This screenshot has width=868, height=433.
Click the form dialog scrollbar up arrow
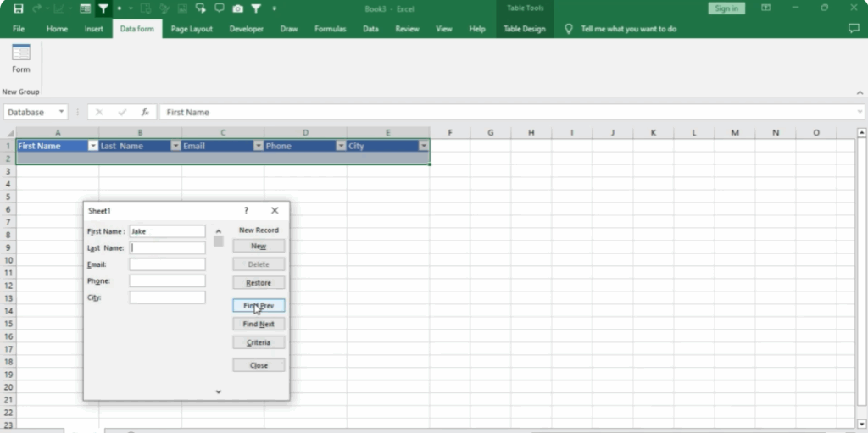point(219,230)
